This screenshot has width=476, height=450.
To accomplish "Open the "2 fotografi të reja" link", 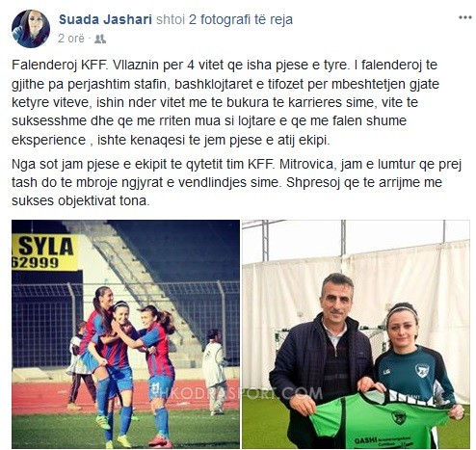I will pos(241,19).
